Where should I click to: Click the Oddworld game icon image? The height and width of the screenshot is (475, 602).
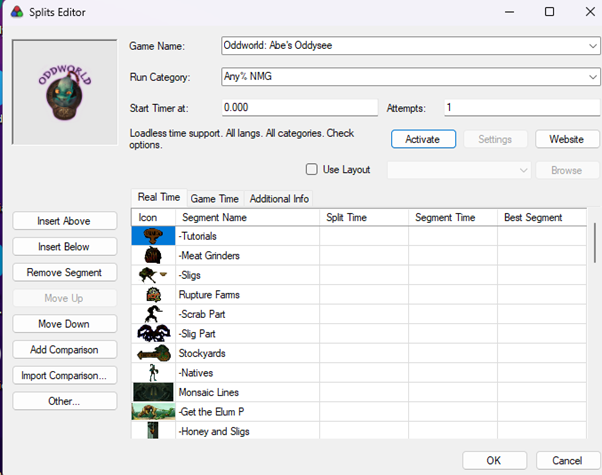point(64,92)
